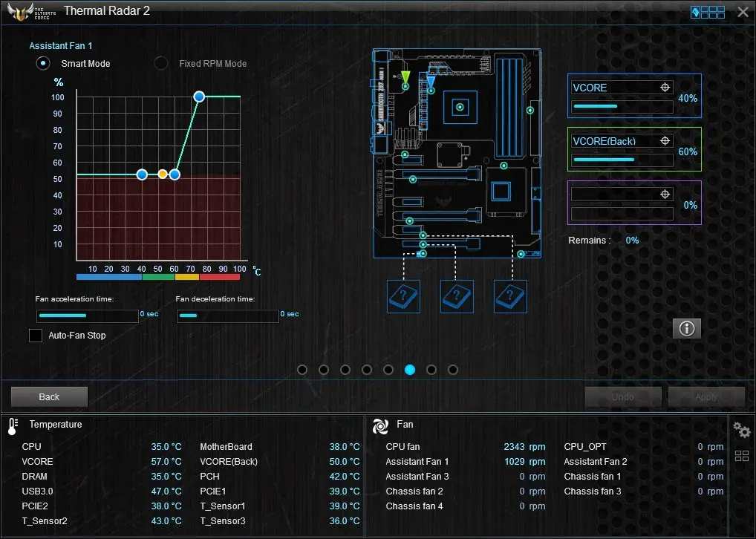Click the Chassis fan 4 label
The height and width of the screenshot is (539, 756).
(x=414, y=506)
